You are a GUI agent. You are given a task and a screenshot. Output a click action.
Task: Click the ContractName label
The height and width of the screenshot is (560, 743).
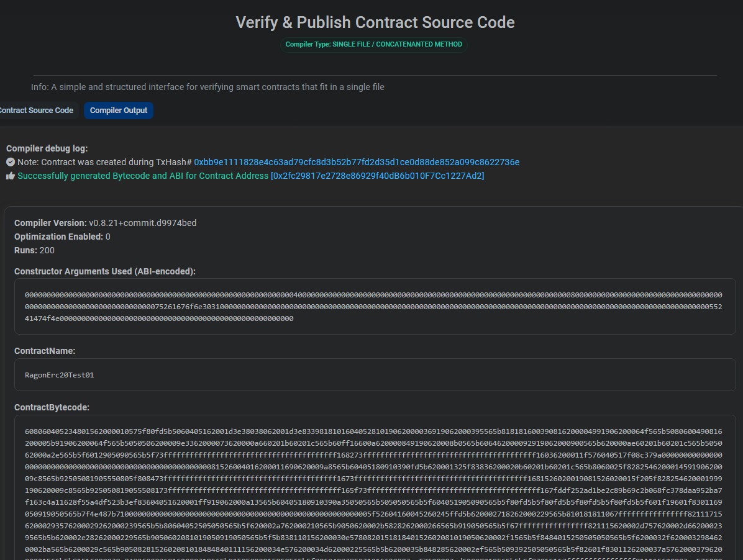click(45, 351)
